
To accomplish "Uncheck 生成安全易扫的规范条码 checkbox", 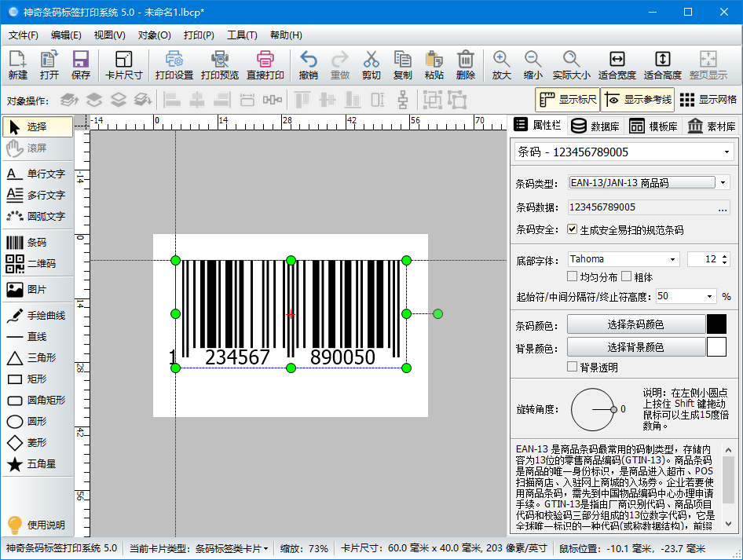I will point(573,229).
